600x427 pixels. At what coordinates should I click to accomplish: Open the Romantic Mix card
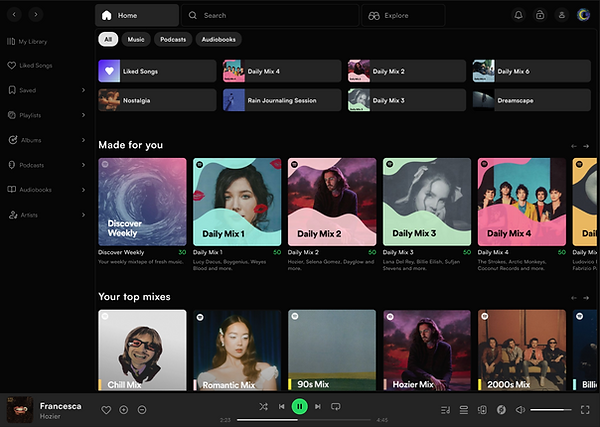(237, 350)
